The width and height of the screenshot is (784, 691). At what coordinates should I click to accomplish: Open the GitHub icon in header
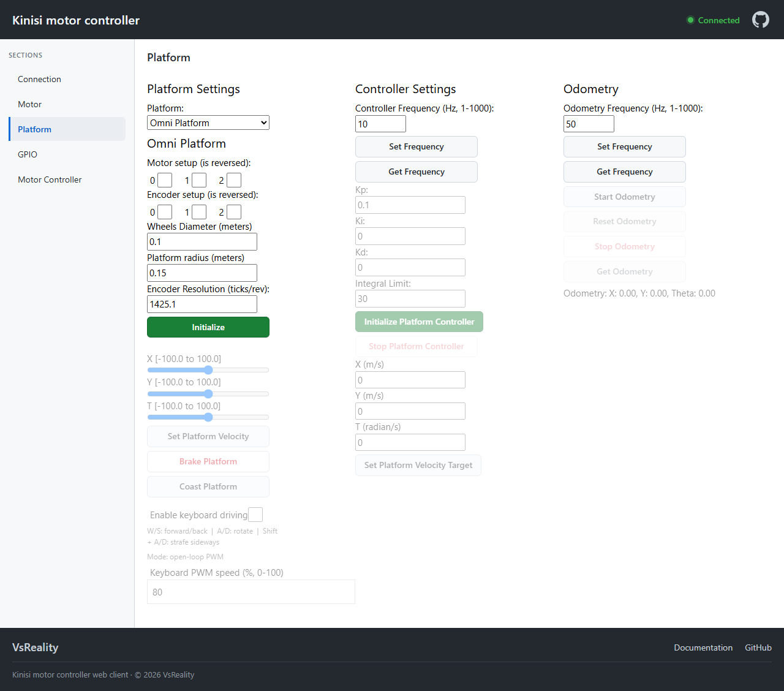(761, 20)
